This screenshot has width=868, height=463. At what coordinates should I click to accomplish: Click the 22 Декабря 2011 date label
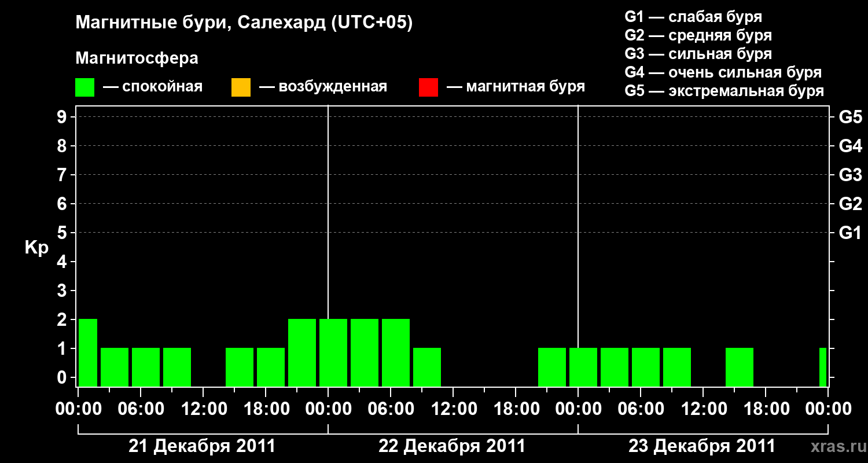[x=452, y=446]
